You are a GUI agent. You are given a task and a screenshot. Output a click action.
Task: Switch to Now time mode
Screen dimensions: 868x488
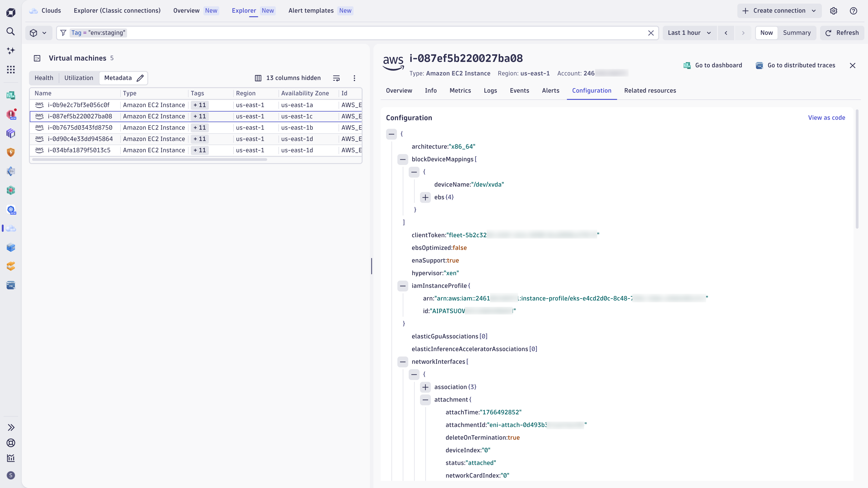(x=766, y=33)
